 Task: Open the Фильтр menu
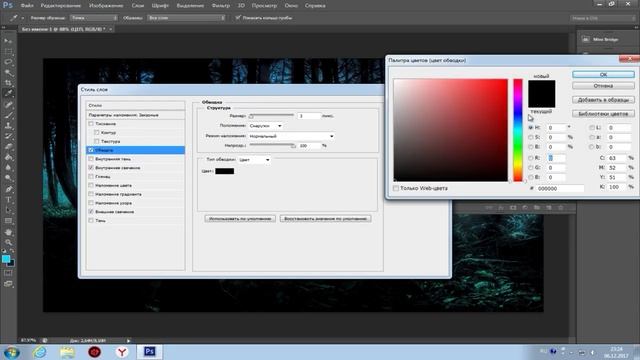pos(221,6)
